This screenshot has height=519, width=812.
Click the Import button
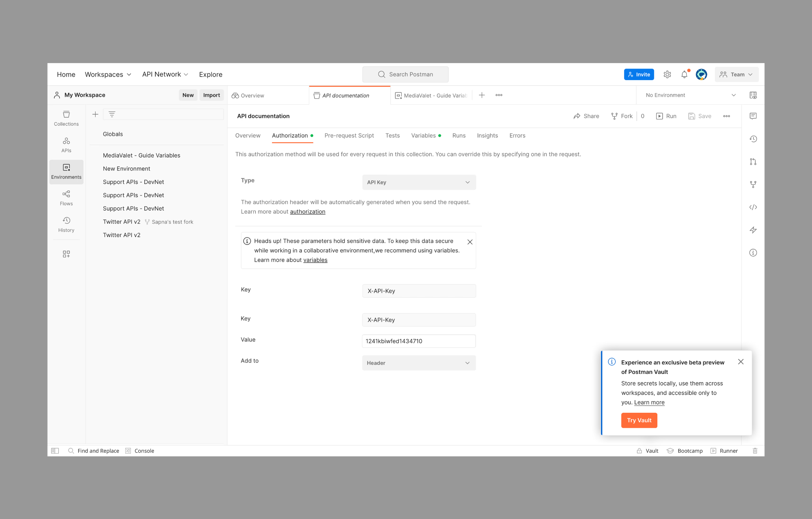pos(211,95)
